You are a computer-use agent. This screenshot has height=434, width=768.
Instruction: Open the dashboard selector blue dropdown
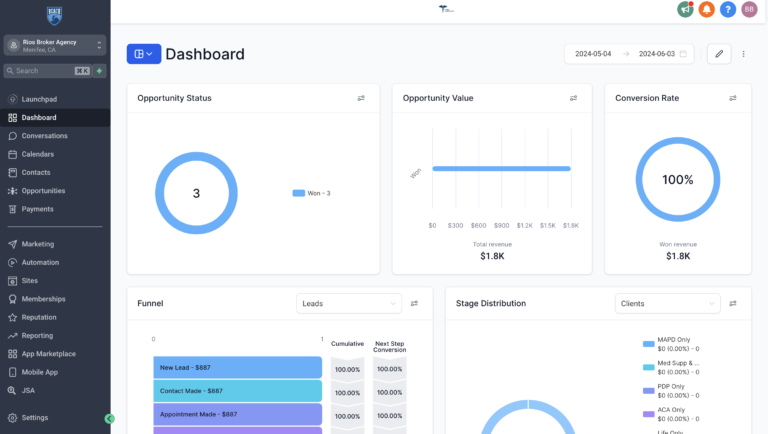pos(143,54)
